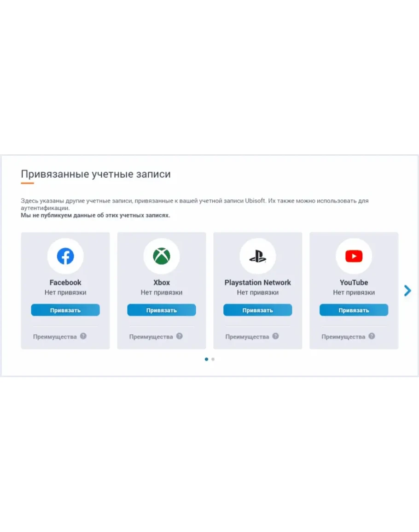Select the first carousel page dot
This screenshot has width=419, height=532.
206,359
